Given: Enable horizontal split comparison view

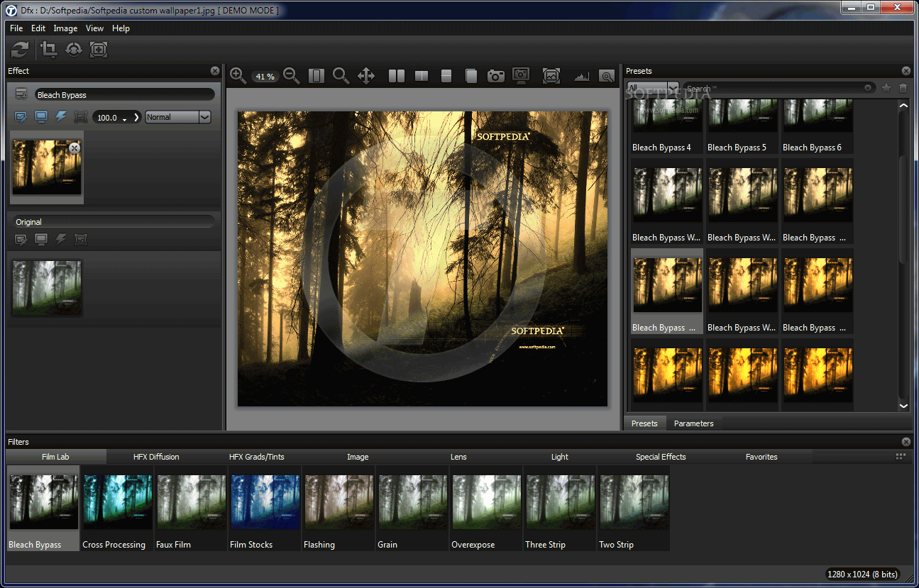Looking at the screenshot, I should point(446,75).
